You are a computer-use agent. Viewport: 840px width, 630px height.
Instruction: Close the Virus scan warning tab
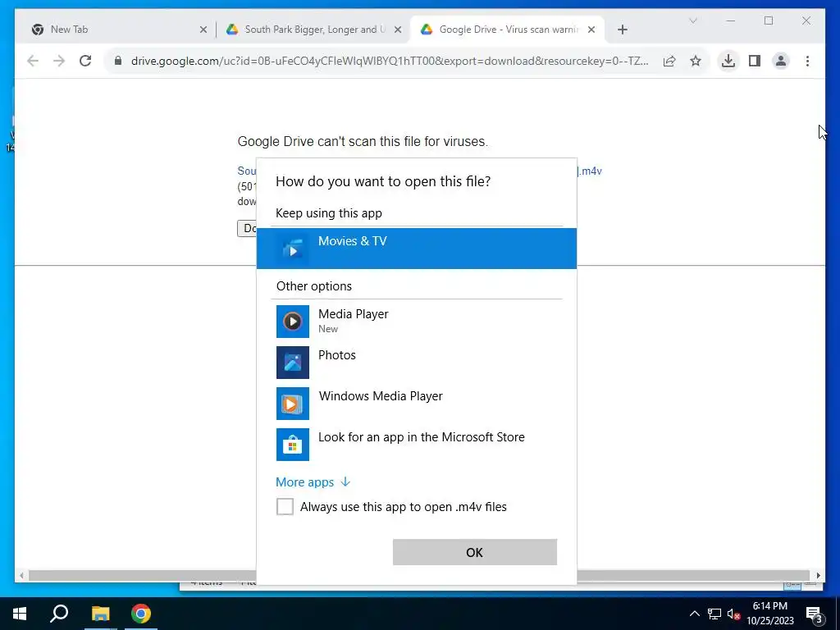(x=591, y=30)
